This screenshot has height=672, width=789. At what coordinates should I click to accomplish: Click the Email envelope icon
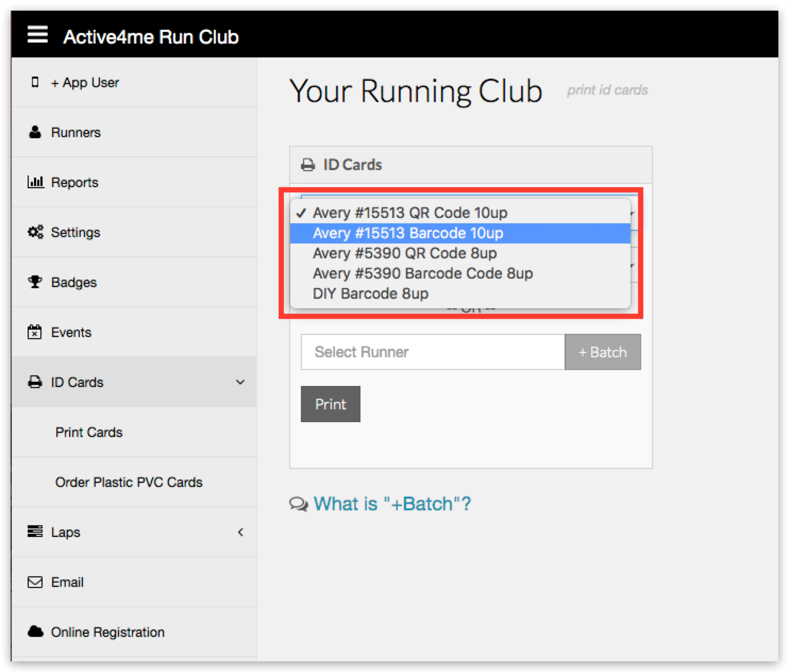pos(35,582)
